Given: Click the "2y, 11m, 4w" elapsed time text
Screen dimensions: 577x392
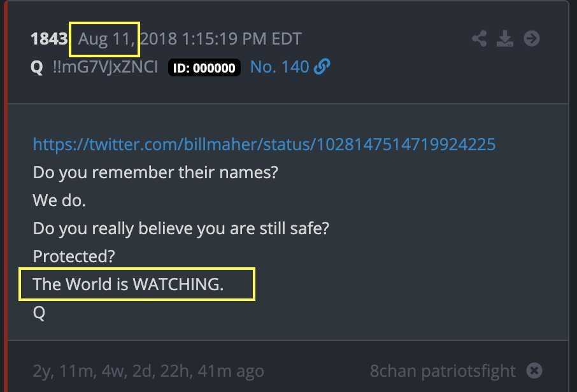Looking at the screenshot, I should pyautogui.click(x=80, y=371).
